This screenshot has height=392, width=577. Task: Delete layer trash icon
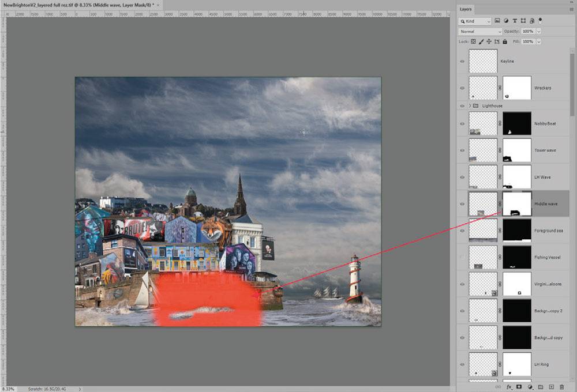[x=561, y=387]
